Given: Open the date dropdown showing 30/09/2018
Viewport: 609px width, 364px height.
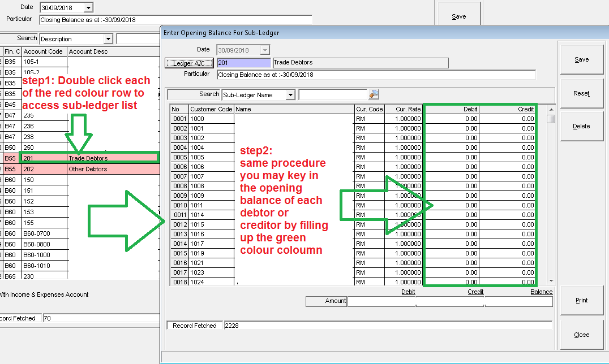Looking at the screenshot, I should point(88,8).
